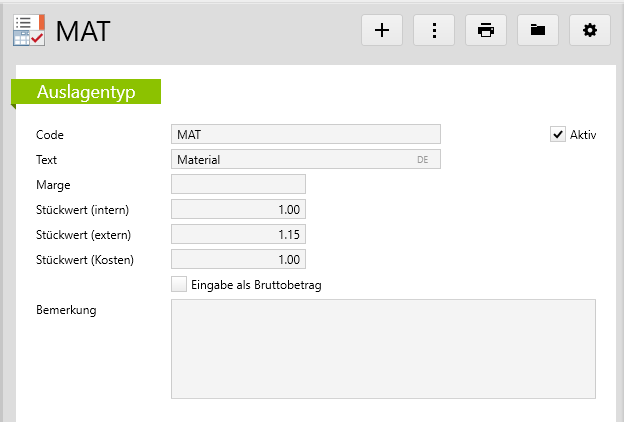The height and width of the screenshot is (422, 624).
Task: Click the Bemerkung label
Action: [x=65, y=310]
